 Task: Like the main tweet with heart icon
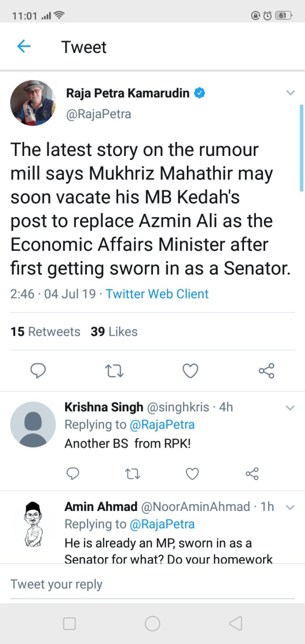coord(191,371)
